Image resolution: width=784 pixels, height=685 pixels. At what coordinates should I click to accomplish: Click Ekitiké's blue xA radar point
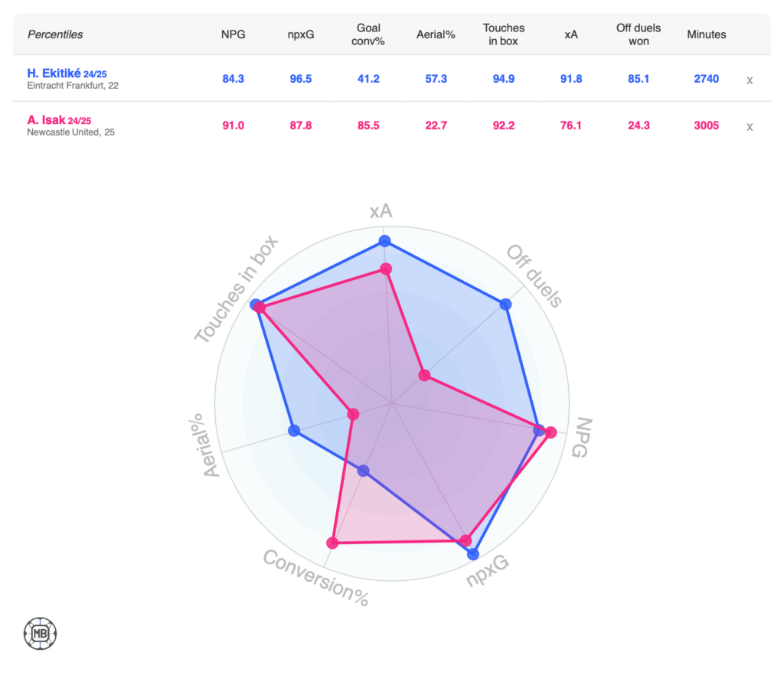[385, 242]
